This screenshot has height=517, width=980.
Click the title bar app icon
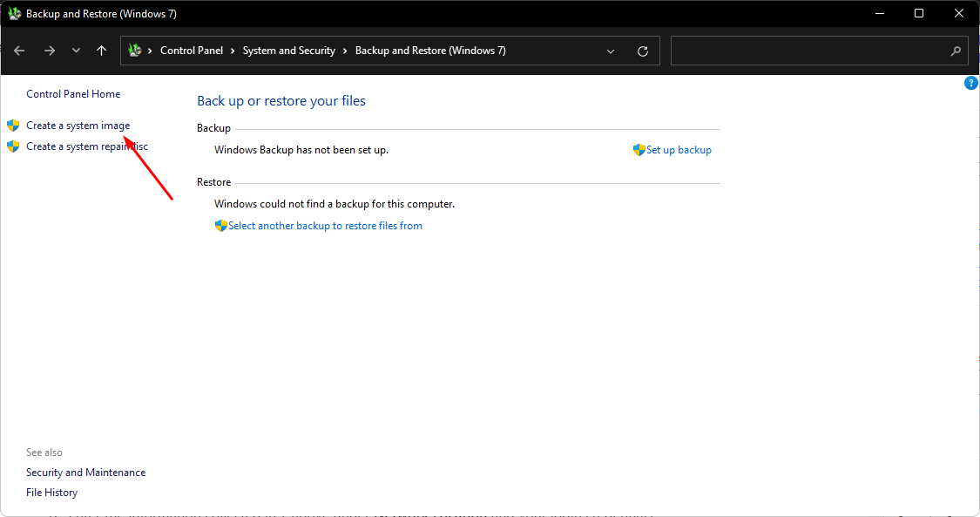click(x=14, y=13)
